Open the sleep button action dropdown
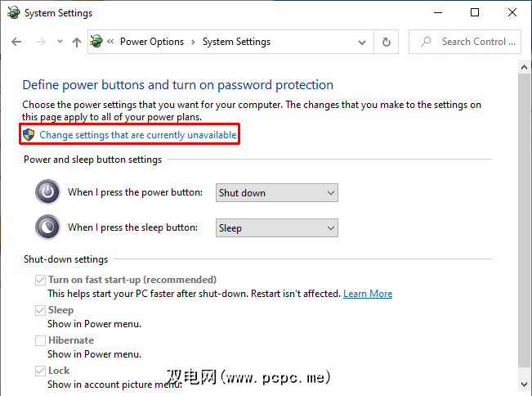532x396 pixels. click(x=276, y=228)
